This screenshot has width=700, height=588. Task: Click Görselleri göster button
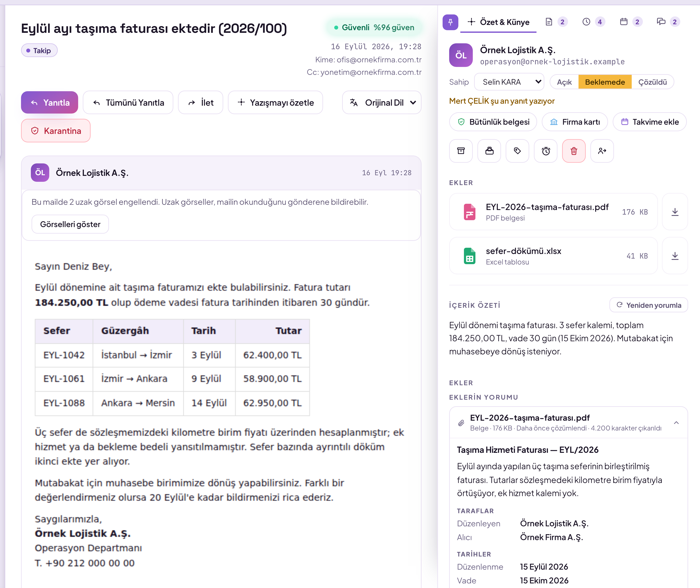point(70,224)
